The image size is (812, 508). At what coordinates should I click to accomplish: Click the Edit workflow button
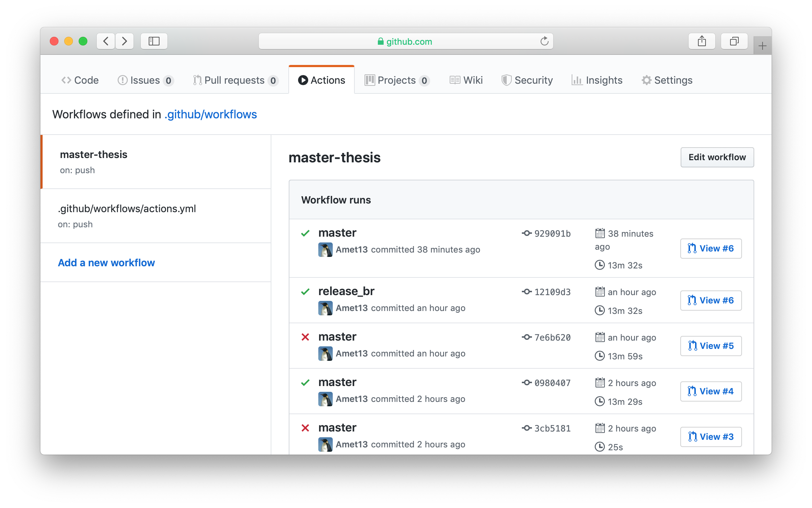click(x=717, y=157)
